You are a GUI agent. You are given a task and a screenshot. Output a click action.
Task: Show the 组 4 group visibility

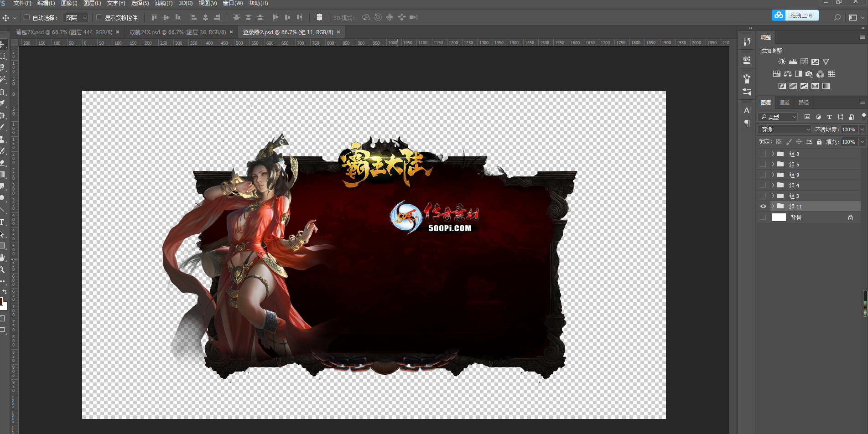click(763, 186)
